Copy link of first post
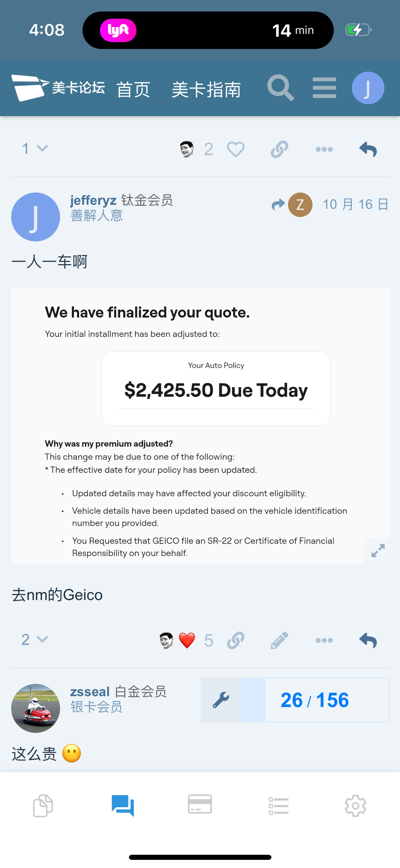400x868 pixels. pos(279,149)
